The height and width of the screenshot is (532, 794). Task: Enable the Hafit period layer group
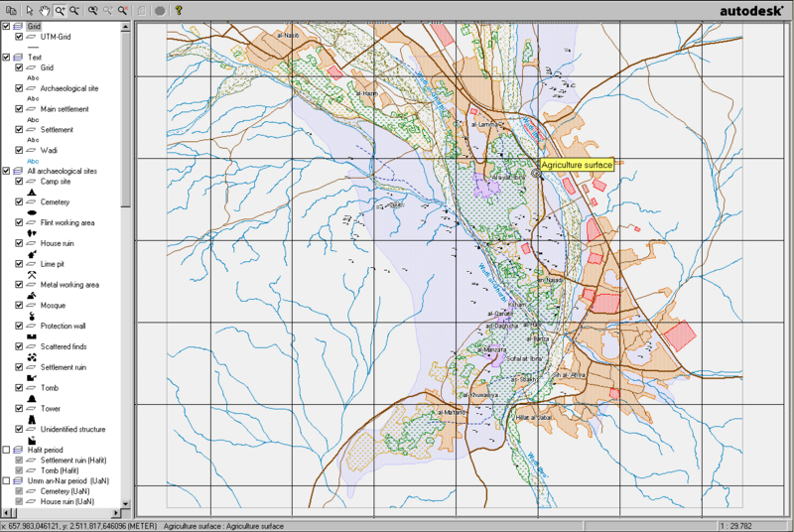point(7,450)
